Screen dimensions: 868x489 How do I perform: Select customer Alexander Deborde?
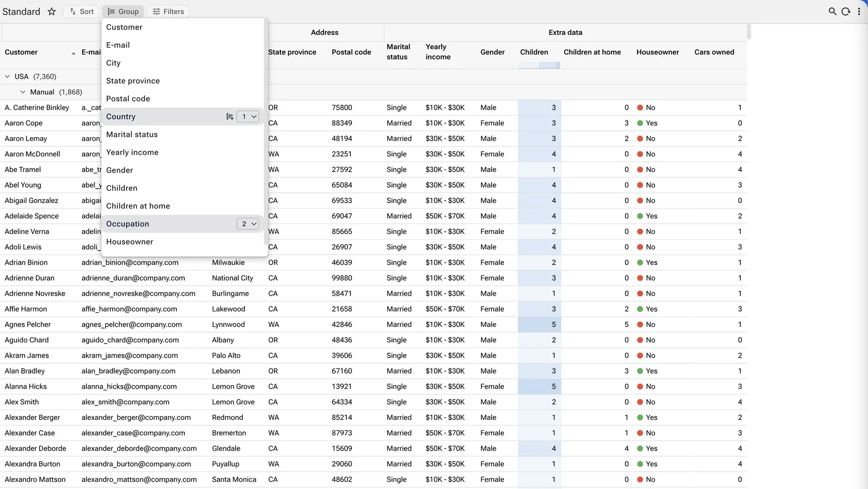pyautogui.click(x=35, y=448)
